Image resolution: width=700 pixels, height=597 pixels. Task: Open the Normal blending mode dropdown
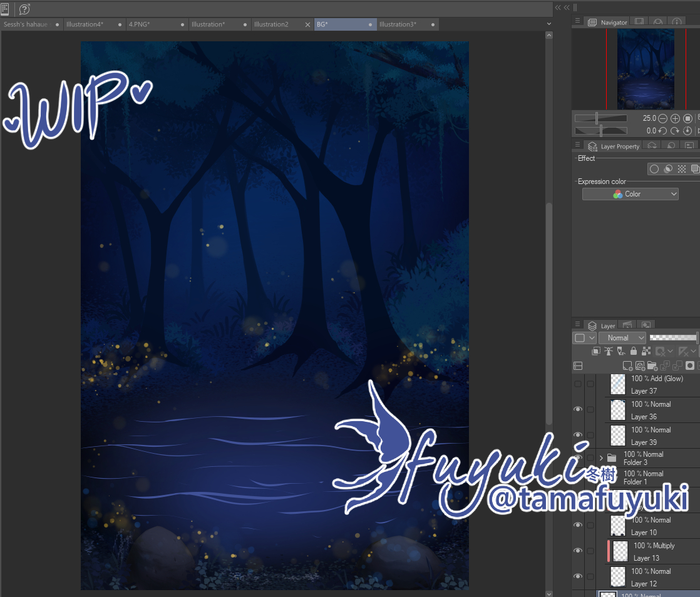pos(622,338)
